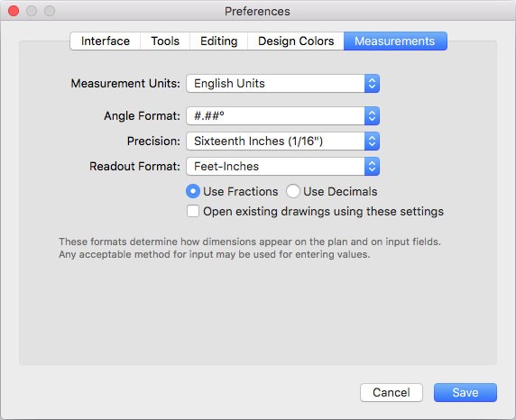Open the Tools preferences tab
Screen dimensions: 516x420
point(165,41)
